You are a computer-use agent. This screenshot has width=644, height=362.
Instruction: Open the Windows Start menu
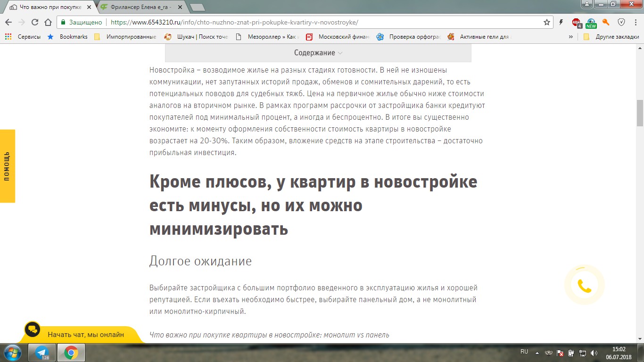coord(12,352)
